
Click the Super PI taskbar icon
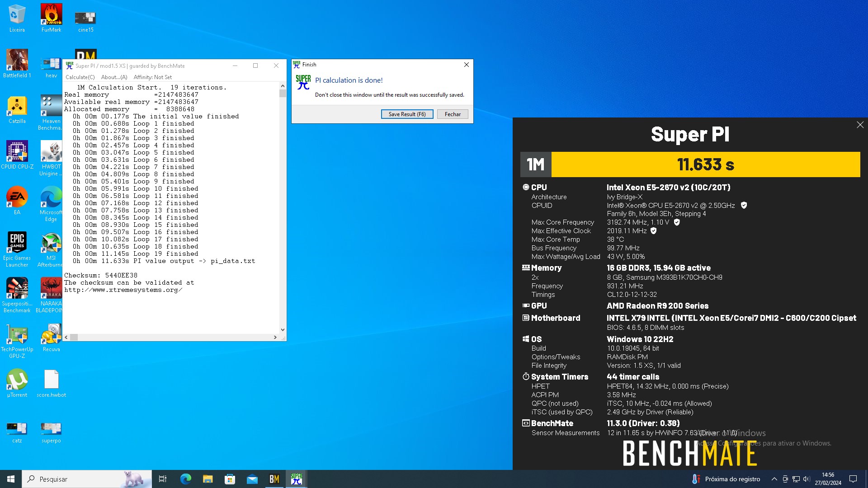297,479
